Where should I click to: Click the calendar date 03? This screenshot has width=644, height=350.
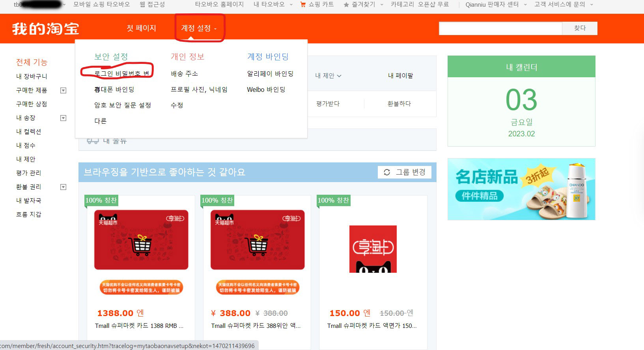tap(521, 100)
